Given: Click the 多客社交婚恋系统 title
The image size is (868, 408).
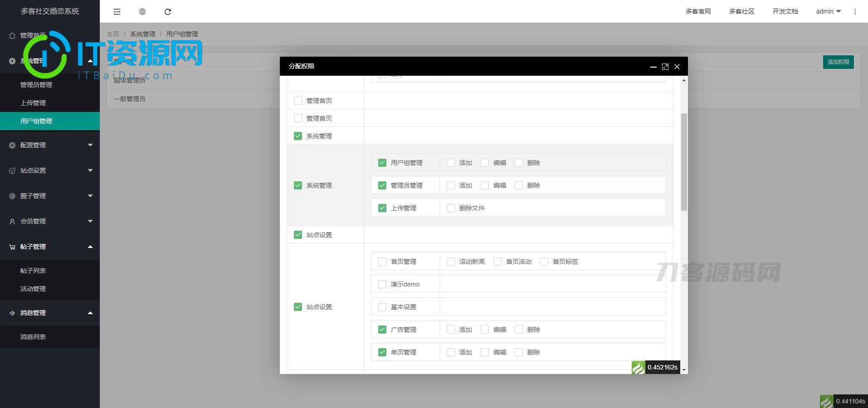Looking at the screenshot, I should 50,11.
